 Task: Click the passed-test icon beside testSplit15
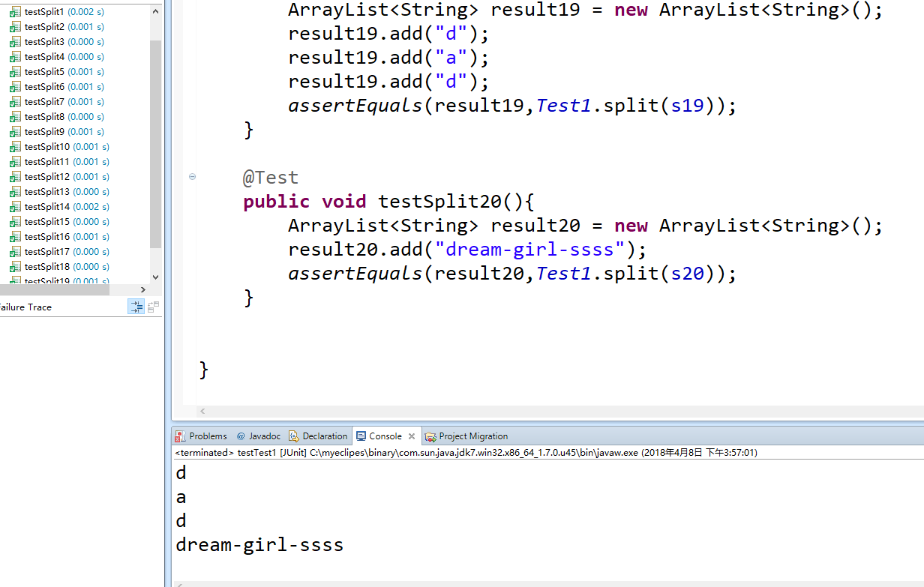(x=15, y=222)
